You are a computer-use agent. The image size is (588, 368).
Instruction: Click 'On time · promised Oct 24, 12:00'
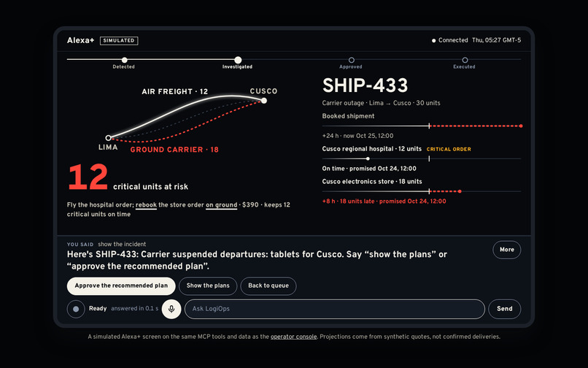[x=369, y=169]
